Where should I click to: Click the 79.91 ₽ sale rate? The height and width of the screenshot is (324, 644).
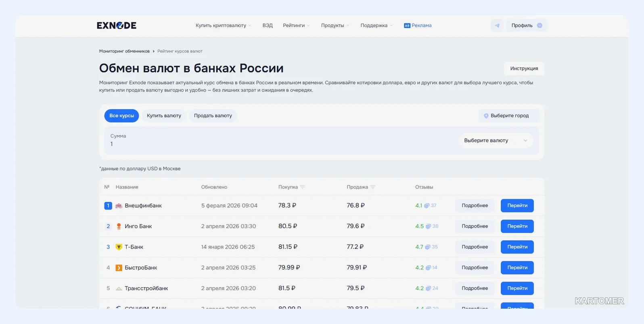click(357, 268)
